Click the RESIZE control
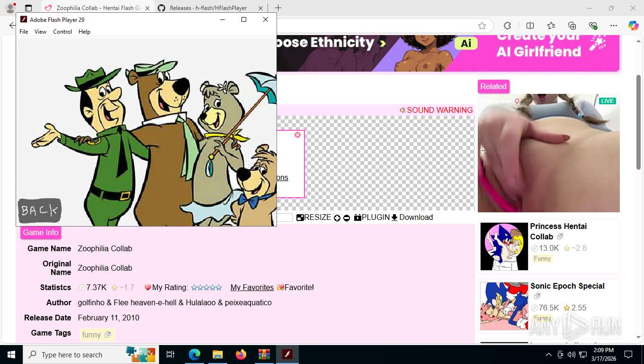This screenshot has height=364, width=644. click(314, 218)
